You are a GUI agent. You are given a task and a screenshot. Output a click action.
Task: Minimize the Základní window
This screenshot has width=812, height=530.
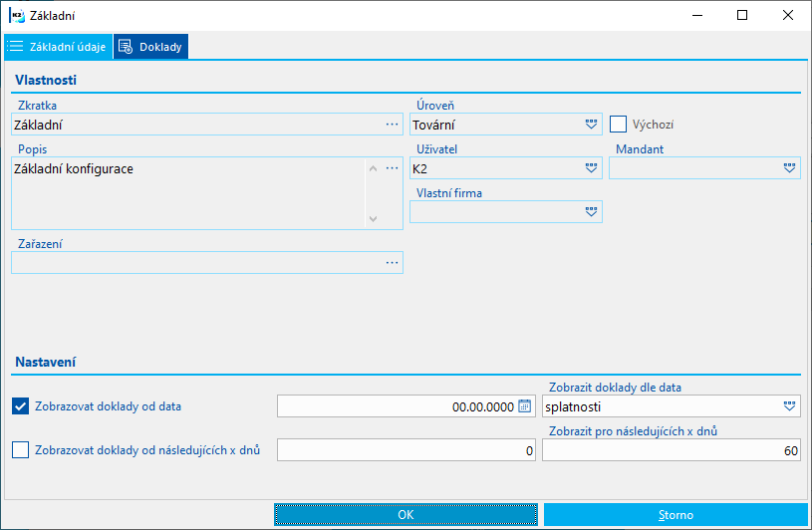697,16
